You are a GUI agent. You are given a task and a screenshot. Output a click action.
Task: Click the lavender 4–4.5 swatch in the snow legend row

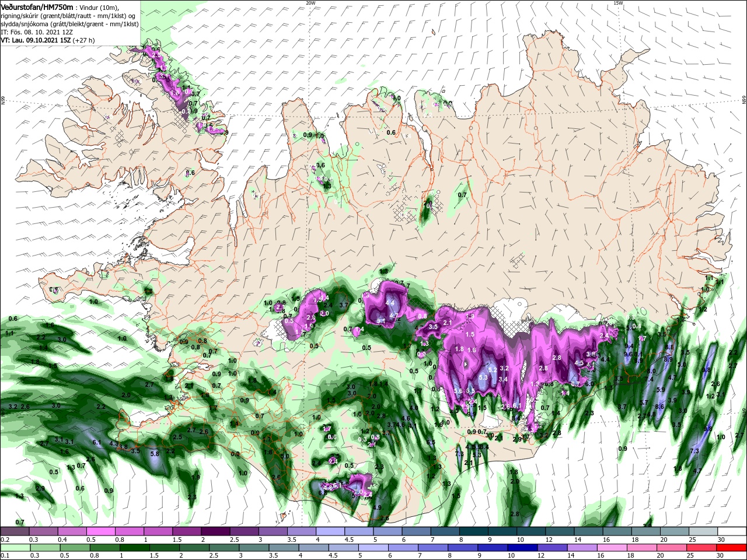pos(330,531)
